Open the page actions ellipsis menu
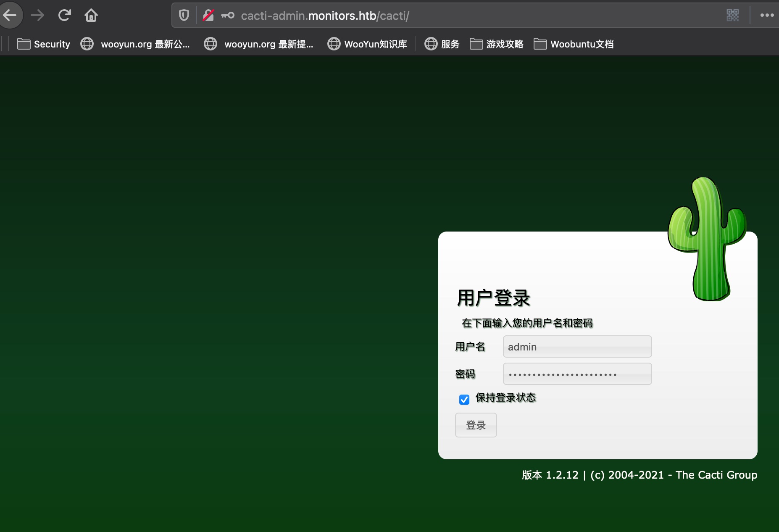 pos(767,16)
